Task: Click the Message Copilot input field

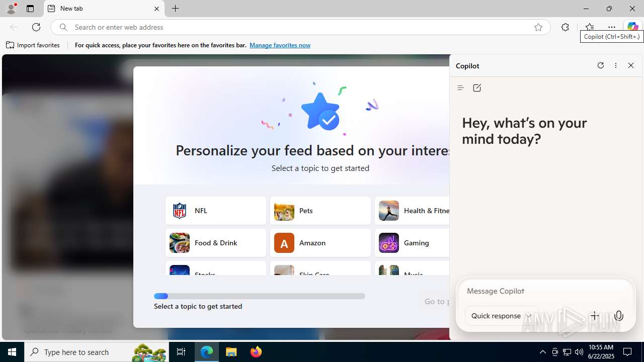Action: point(545,291)
